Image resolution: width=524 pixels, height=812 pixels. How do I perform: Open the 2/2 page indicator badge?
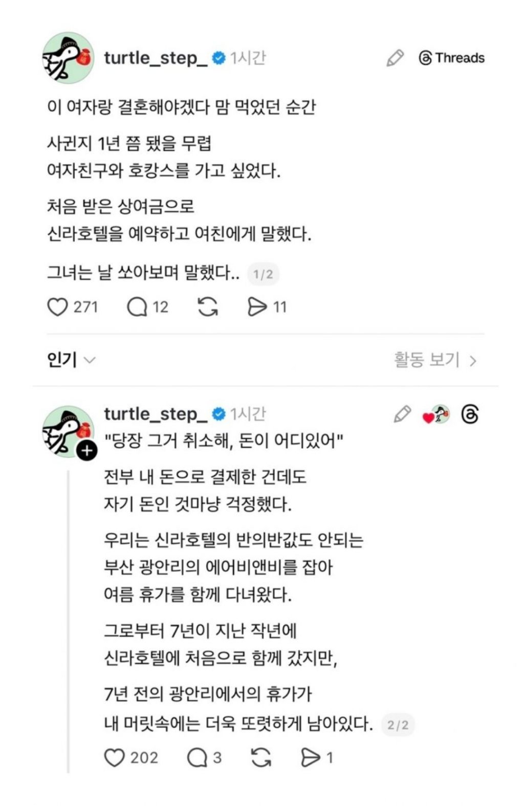pos(398,725)
